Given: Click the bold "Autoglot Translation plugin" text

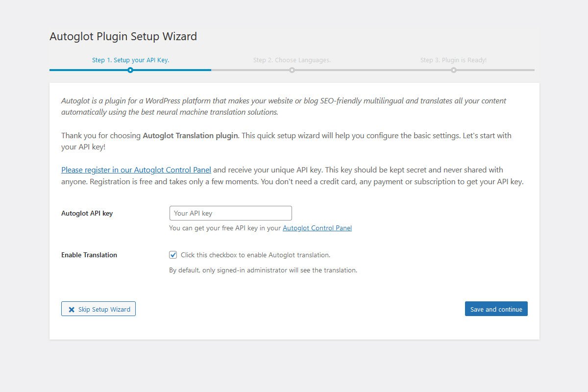Looking at the screenshot, I should (190, 135).
